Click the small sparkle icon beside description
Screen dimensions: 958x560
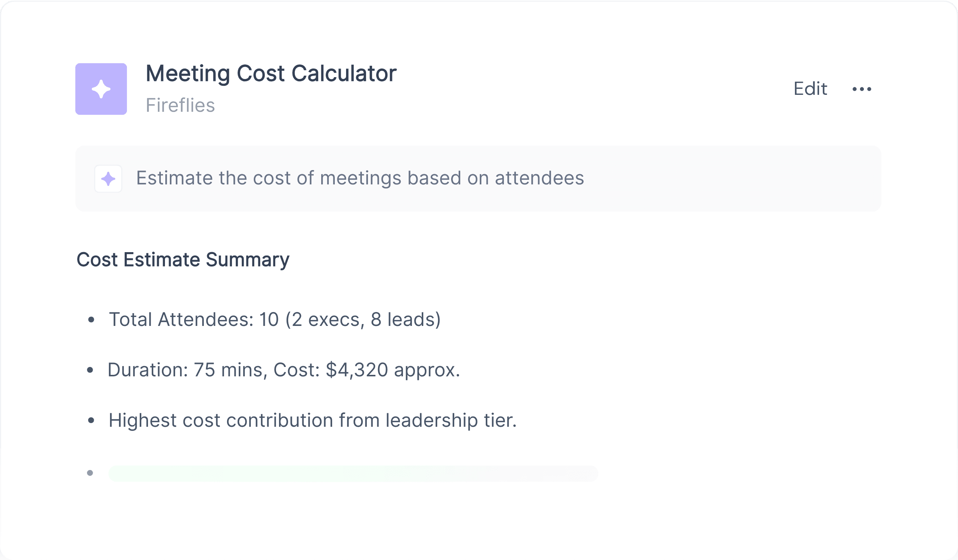108,178
